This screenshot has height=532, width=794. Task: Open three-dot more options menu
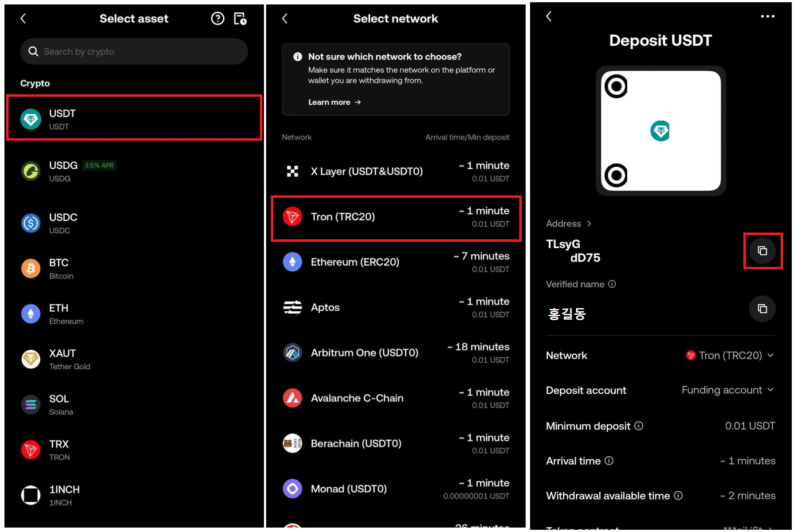pyautogui.click(x=767, y=16)
